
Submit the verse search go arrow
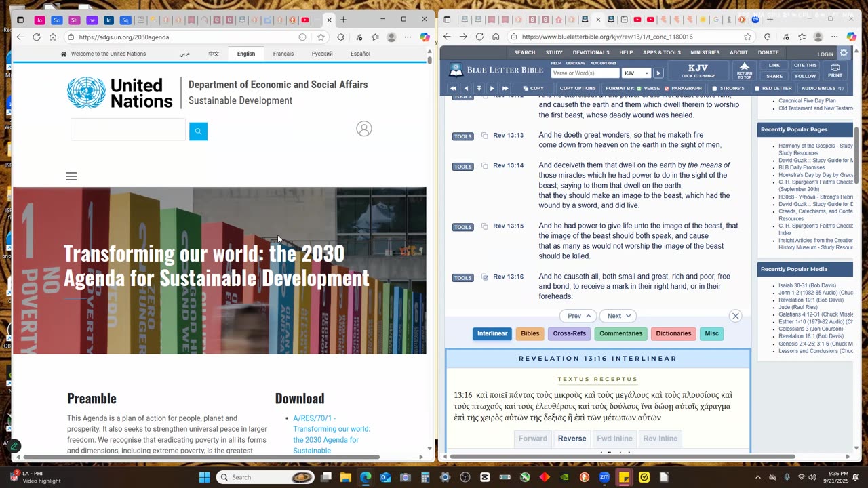658,73
